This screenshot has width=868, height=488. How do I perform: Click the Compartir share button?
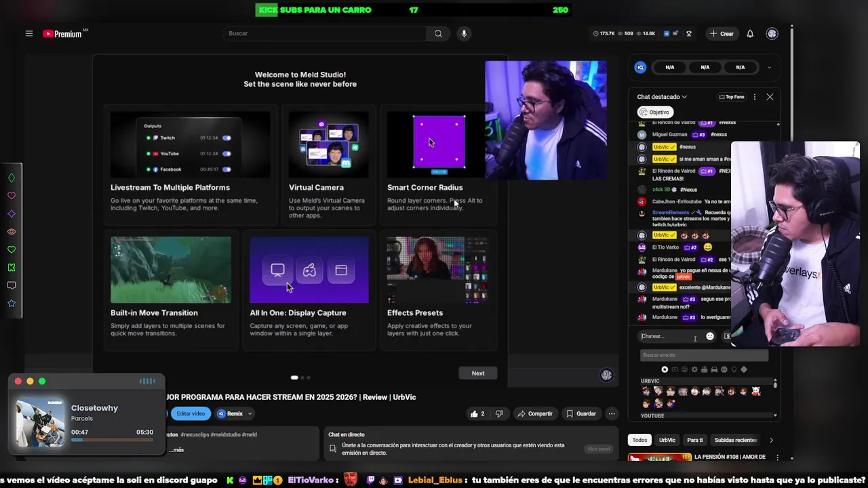[x=535, y=413]
